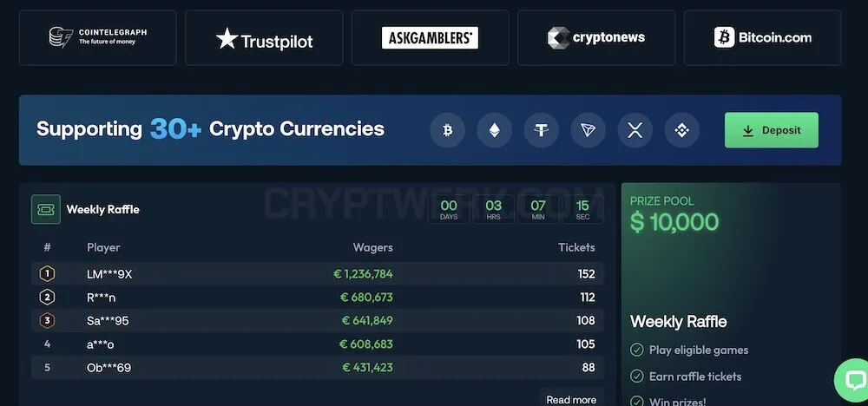868x406 pixels.
Task: Click the Play eligible games checkmark
Action: pyautogui.click(x=637, y=350)
